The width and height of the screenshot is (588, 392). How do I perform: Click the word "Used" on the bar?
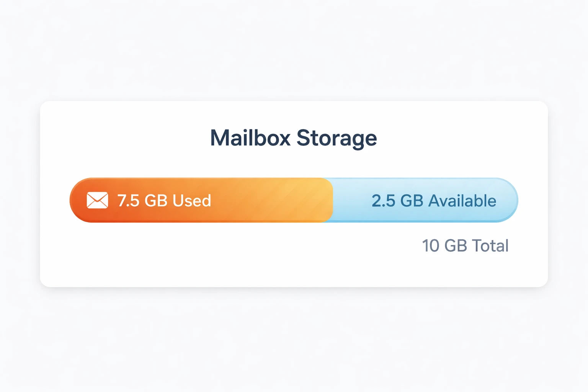192,201
